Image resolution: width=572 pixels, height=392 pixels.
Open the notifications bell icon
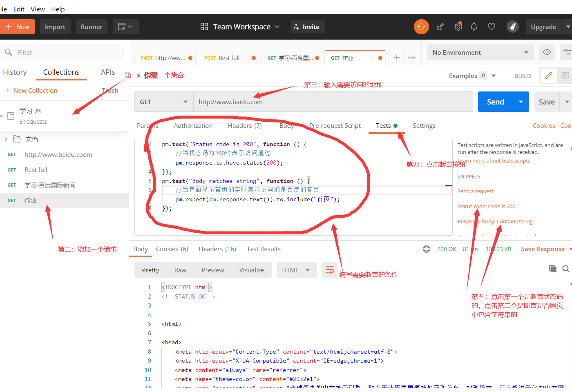coord(474,27)
